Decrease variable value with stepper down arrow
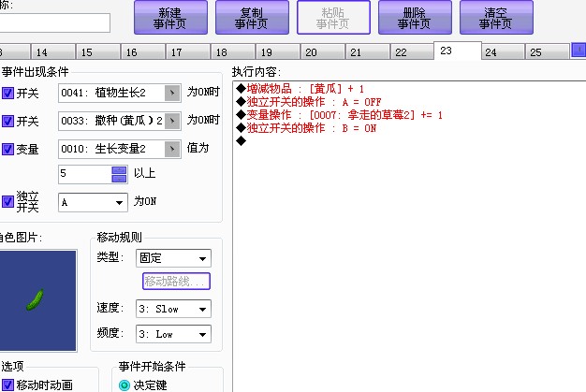The image size is (586, 392). click(x=119, y=179)
